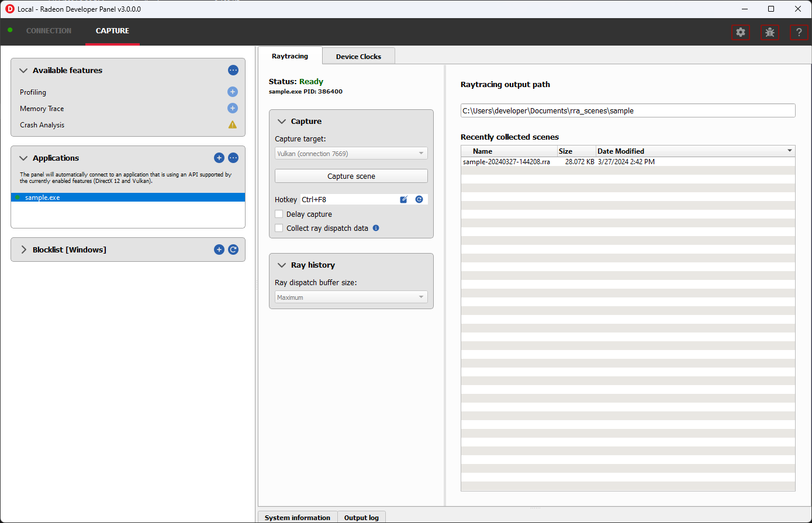Expand the Blocklist [Windows] section

point(24,250)
